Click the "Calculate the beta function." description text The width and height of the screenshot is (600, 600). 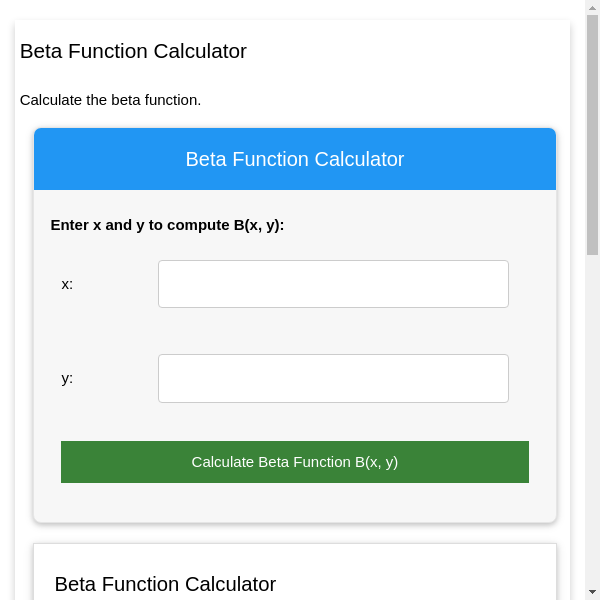110,100
